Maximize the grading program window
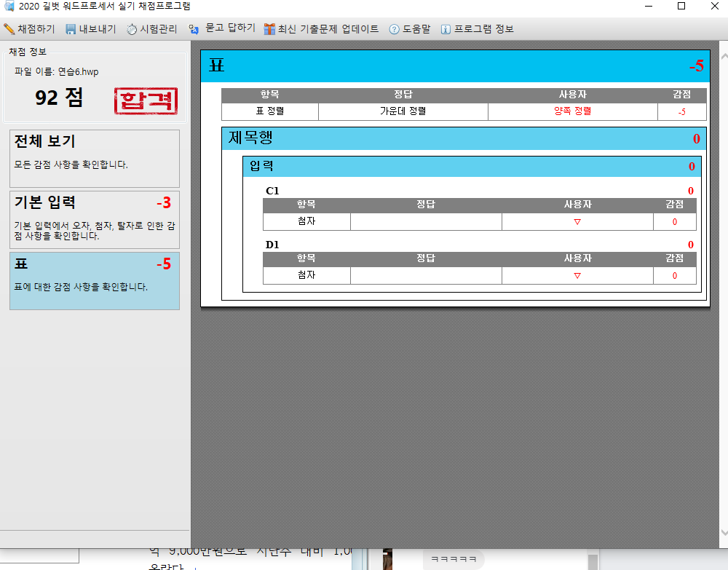This screenshot has width=728, height=570. coord(681,6)
